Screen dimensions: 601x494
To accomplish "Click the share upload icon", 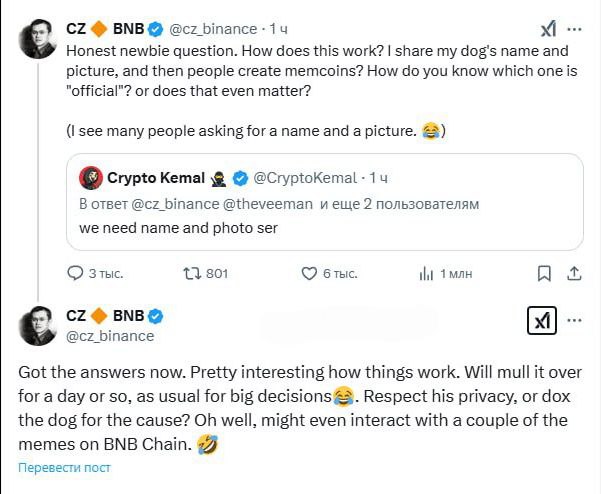I will coord(575,273).
